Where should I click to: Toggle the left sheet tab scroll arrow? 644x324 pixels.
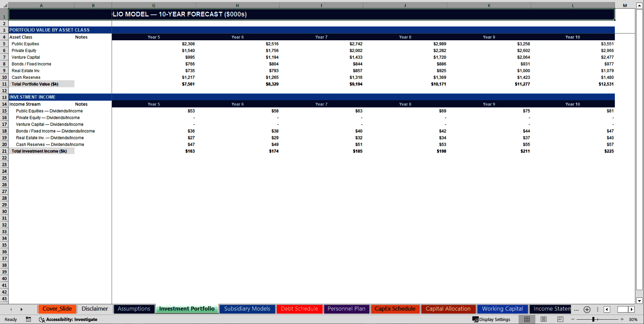[11, 309]
